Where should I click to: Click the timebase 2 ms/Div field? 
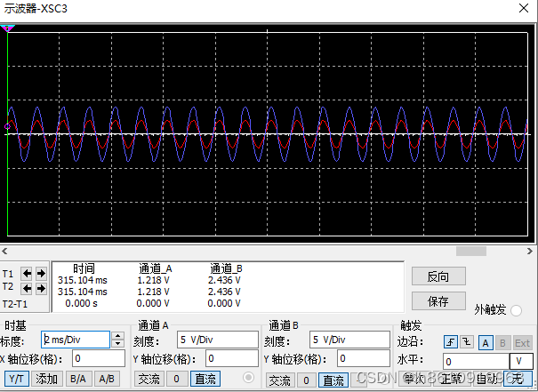(x=76, y=340)
